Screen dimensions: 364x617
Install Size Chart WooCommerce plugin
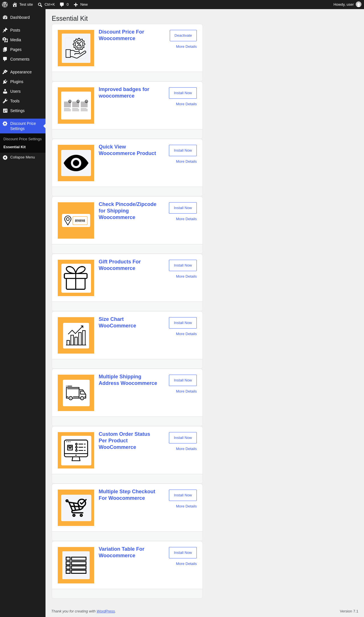point(183,323)
